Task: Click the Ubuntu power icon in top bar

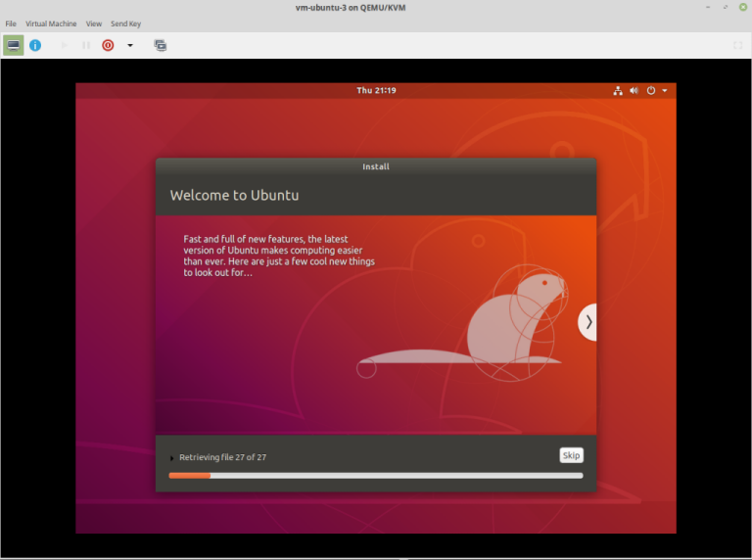Action: point(651,91)
